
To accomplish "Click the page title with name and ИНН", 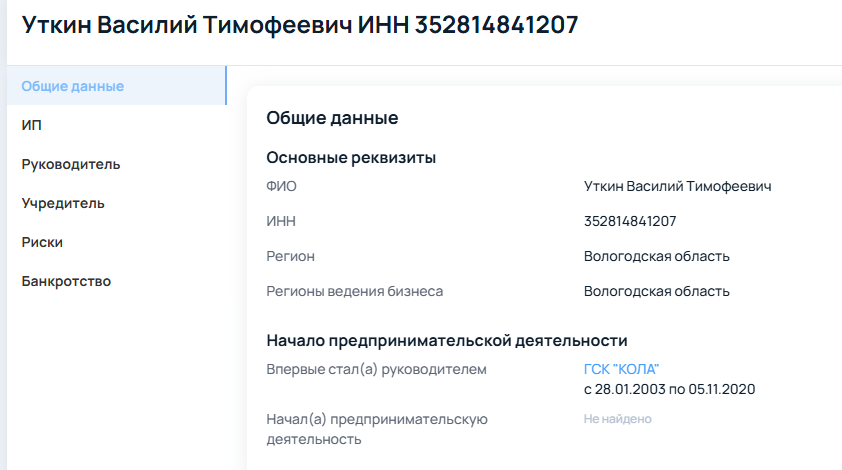I will pyautogui.click(x=300, y=26).
